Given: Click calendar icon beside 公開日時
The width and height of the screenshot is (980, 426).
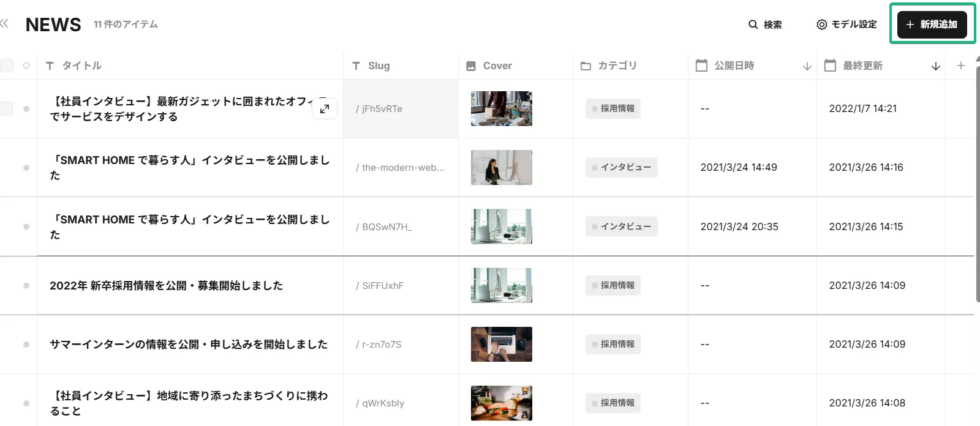Looking at the screenshot, I should (702, 65).
